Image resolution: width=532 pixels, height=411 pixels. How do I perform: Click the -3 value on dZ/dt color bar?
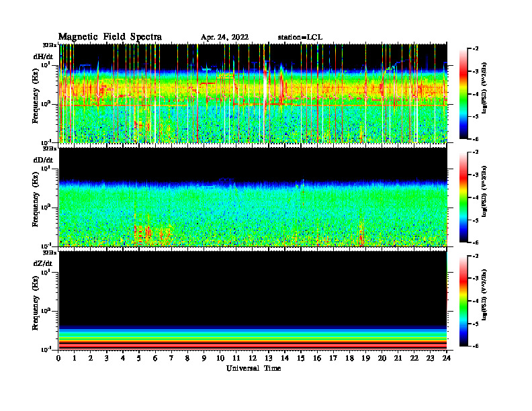476,278
